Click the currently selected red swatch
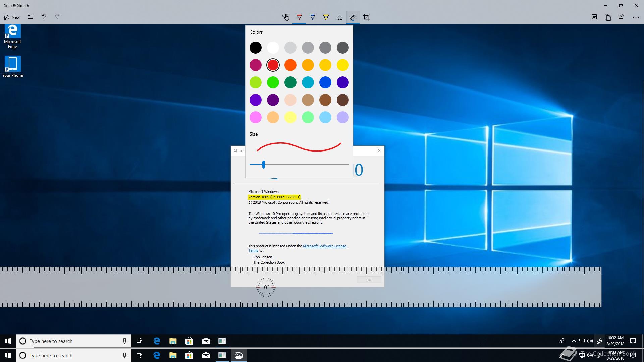The image size is (644, 362). [x=273, y=65]
